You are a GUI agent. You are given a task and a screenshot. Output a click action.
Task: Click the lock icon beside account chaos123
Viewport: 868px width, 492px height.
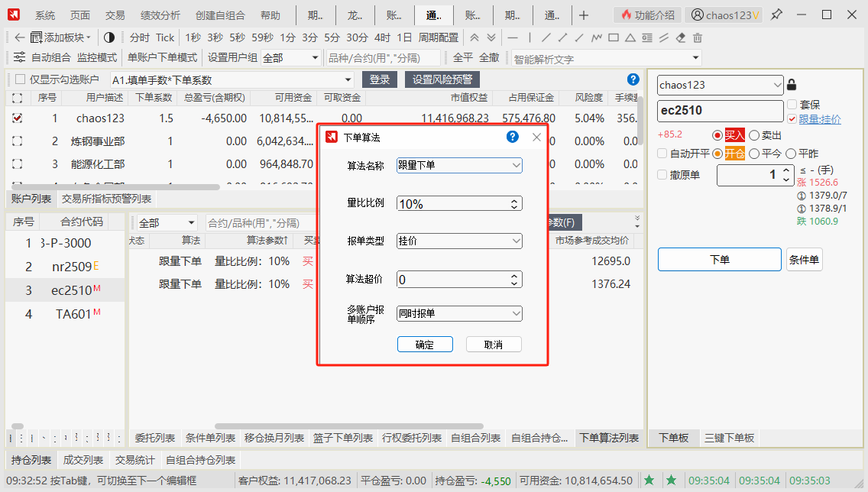792,85
